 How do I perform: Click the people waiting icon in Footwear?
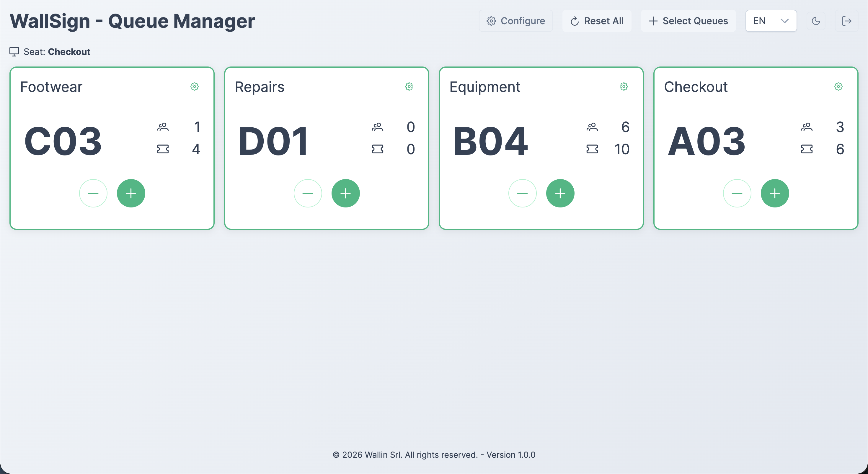tap(163, 127)
